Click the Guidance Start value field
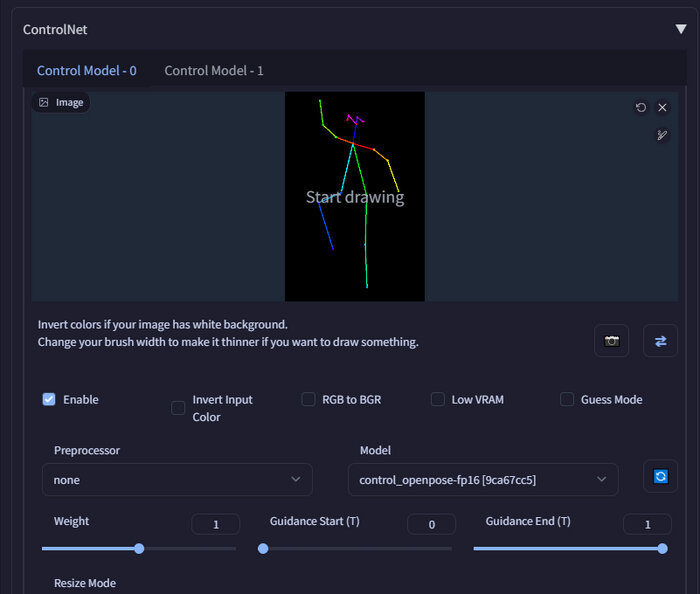Image resolution: width=700 pixels, height=594 pixels. 431,524
